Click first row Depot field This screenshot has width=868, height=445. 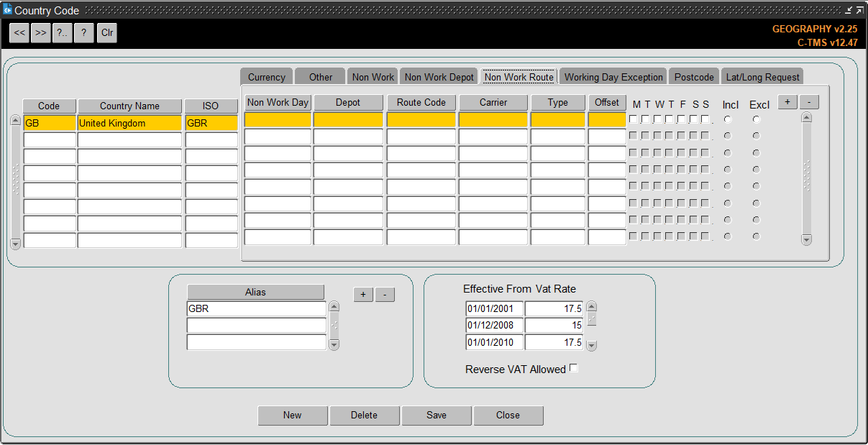348,120
